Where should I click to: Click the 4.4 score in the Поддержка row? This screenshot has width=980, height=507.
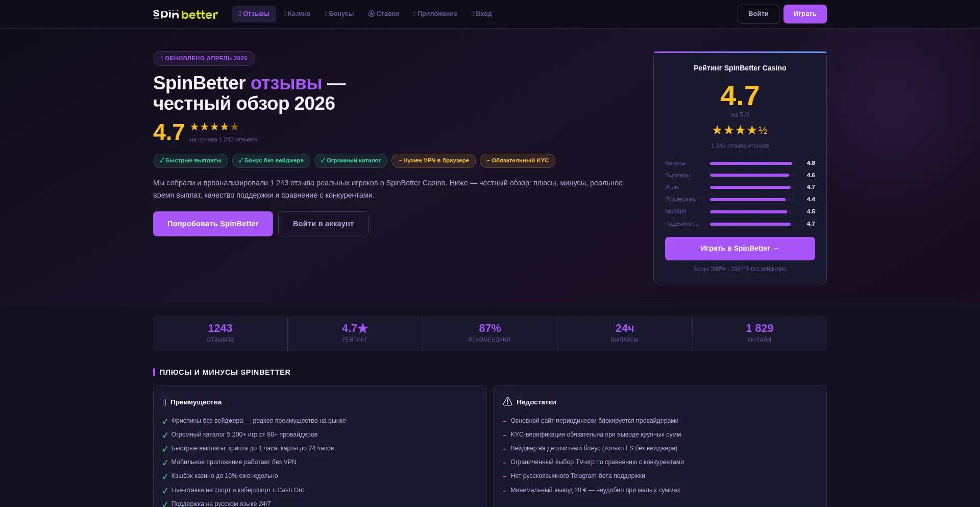tap(811, 200)
